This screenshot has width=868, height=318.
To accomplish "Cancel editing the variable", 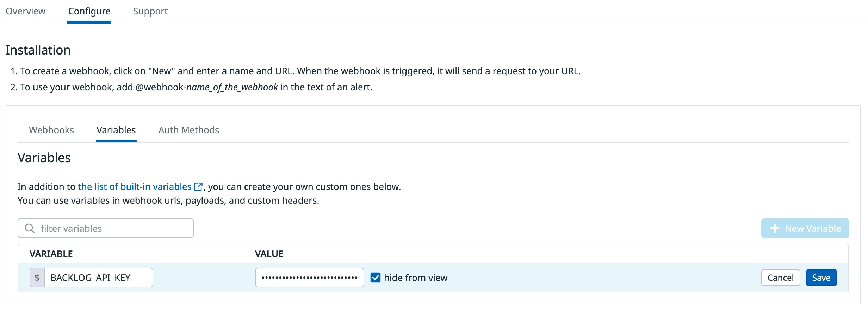I will coord(781,278).
